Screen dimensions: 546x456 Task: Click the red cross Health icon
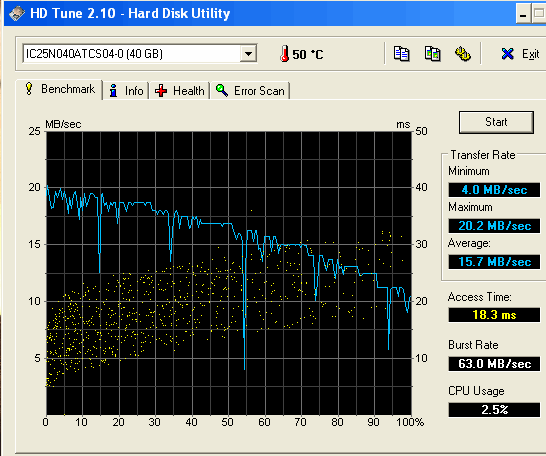(161, 91)
